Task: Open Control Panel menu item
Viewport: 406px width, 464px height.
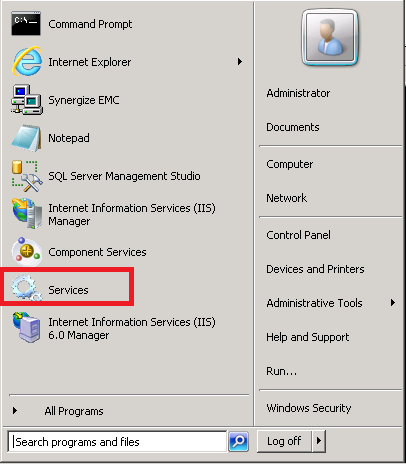Action: [298, 235]
